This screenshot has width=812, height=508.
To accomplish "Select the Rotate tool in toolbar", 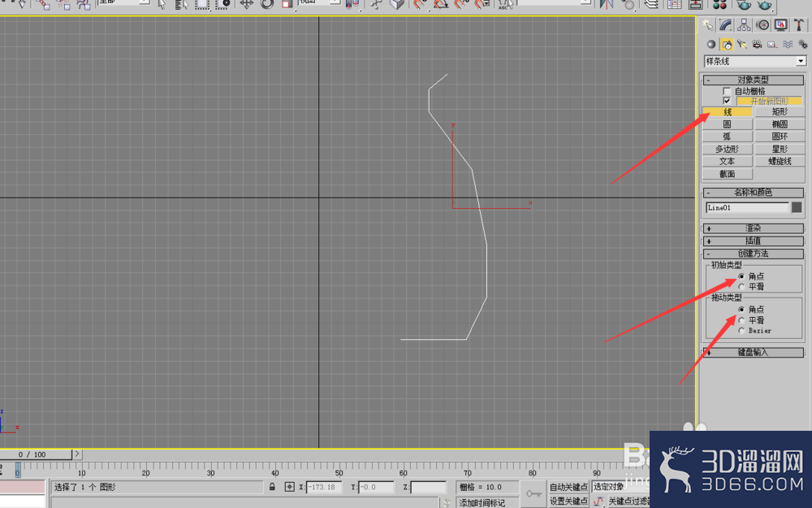I will 266,4.
